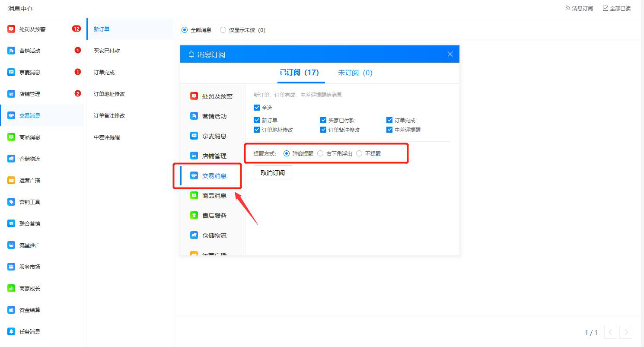644x347 pixels.
Task: Click the 取消订阅 button
Action: click(x=273, y=172)
